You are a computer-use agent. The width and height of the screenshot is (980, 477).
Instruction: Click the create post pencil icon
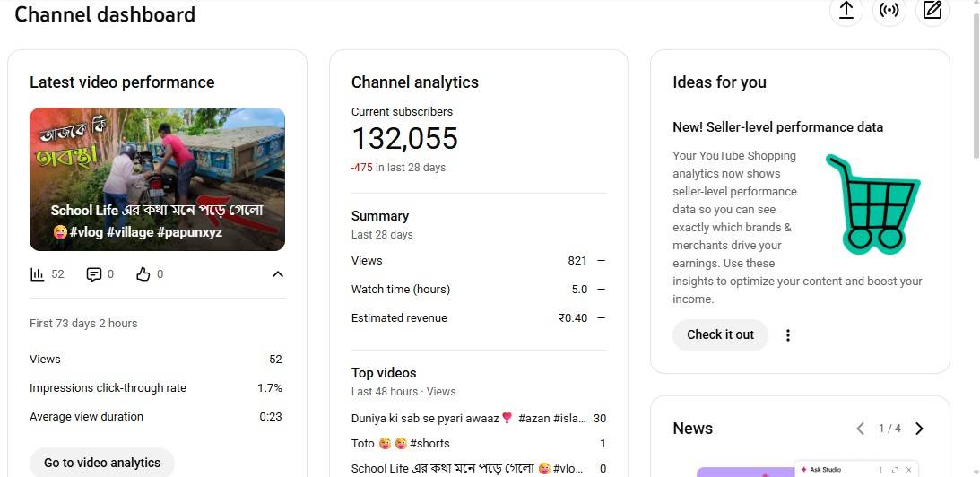click(932, 11)
